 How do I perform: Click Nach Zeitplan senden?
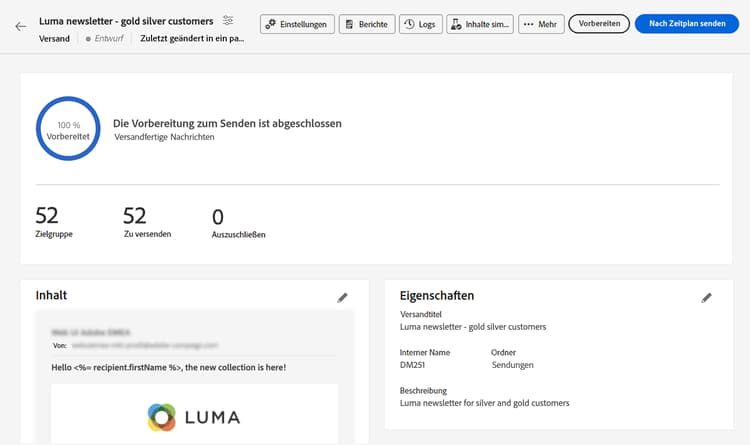coord(686,24)
